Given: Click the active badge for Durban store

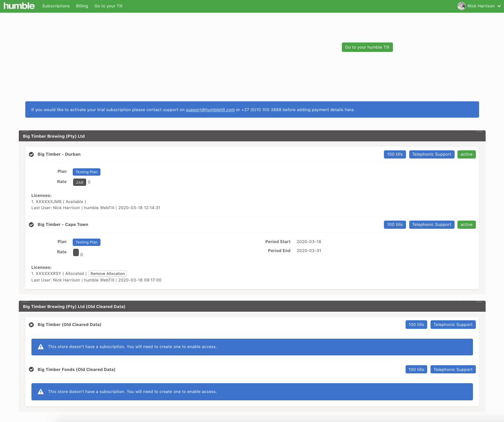Looking at the screenshot, I should tap(466, 154).
